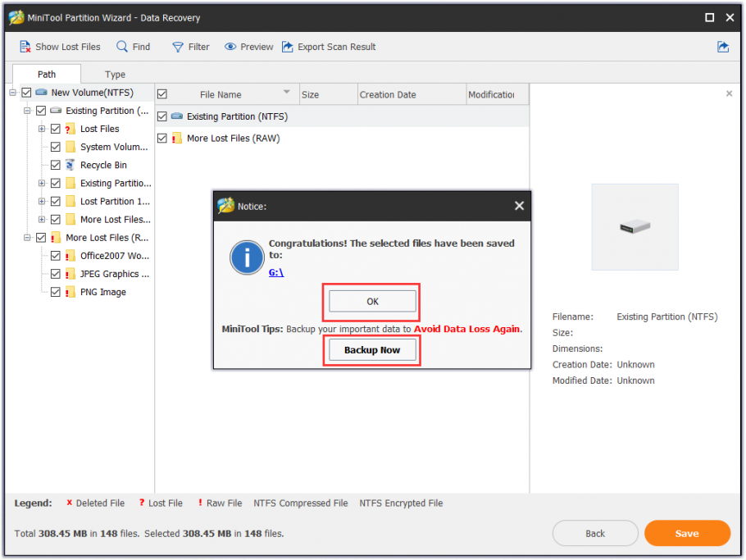The height and width of the screenshot is (560, 746).
Task: Toggle the New Volume(NTFS) checkbox
Action: point(26,93)
